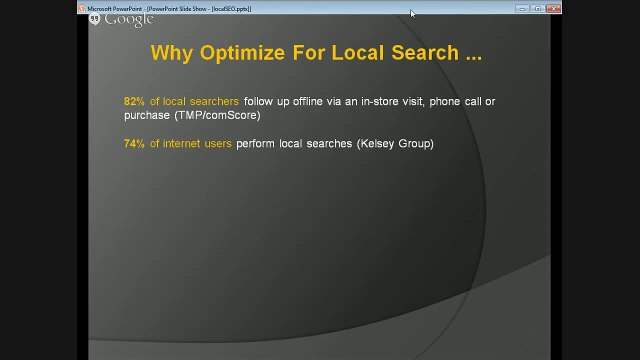Screen dimensions: 640x360
Task: Click the '(TMP/comScore)' source text
Action: 218,116
